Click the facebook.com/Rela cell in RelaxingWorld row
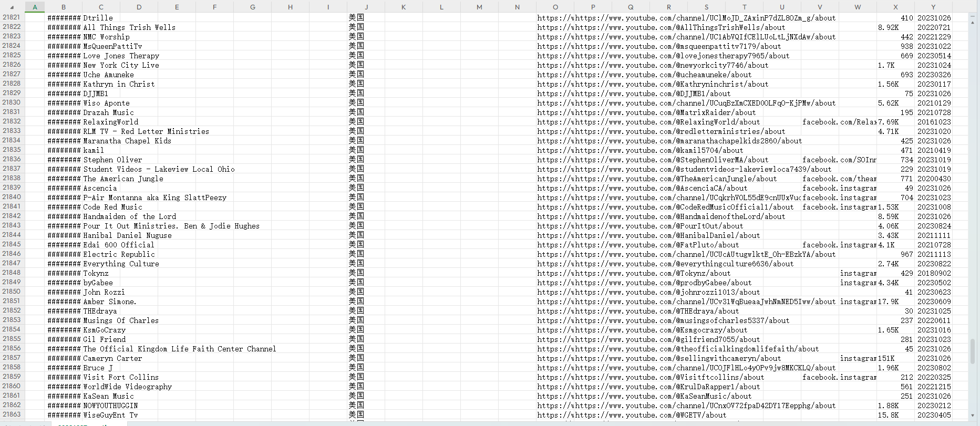This screenshot has height=426, width=980. tap(839, 122)
